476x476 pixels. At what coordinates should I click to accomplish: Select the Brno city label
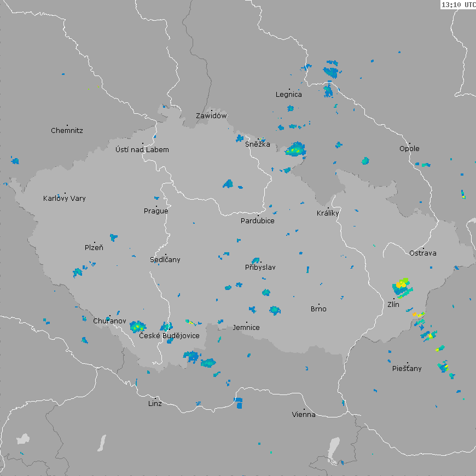coord(318,309)
